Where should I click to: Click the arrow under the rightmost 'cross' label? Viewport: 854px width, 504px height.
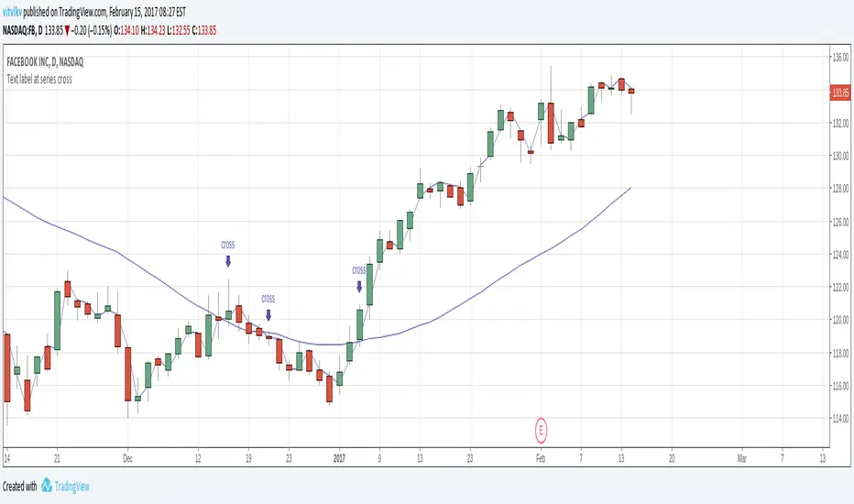[359, 287]
